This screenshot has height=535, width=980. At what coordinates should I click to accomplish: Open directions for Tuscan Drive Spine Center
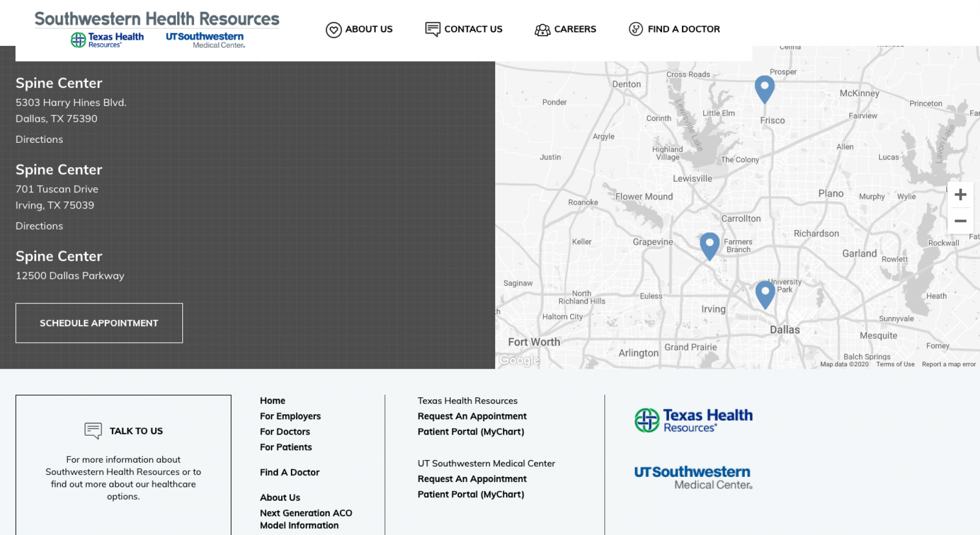point(39,226)
